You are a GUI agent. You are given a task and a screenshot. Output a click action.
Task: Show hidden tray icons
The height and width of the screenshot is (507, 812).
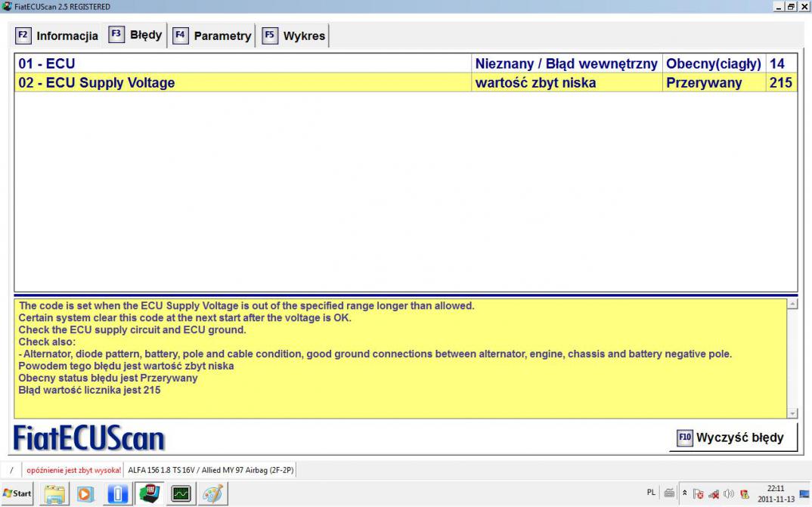coord(685,493)
